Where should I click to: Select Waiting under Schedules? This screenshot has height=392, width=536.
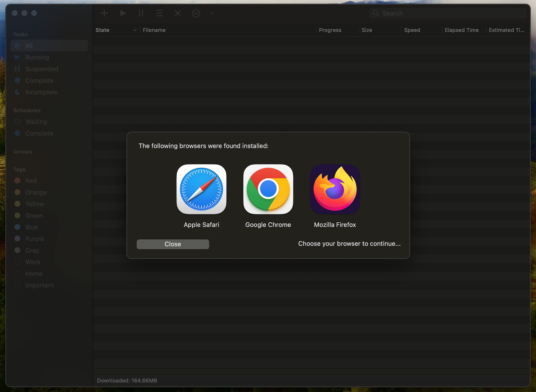pyautogui.click(x=49, y=122)
